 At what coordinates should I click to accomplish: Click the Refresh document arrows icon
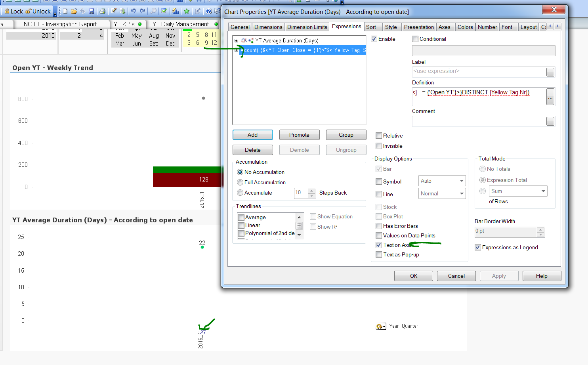pos(83,11)
